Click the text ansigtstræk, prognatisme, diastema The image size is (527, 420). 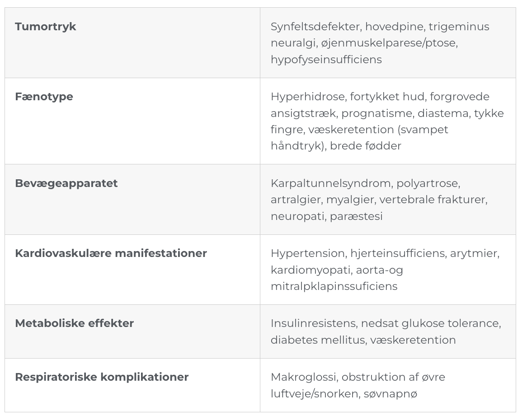tap(371, 113)
